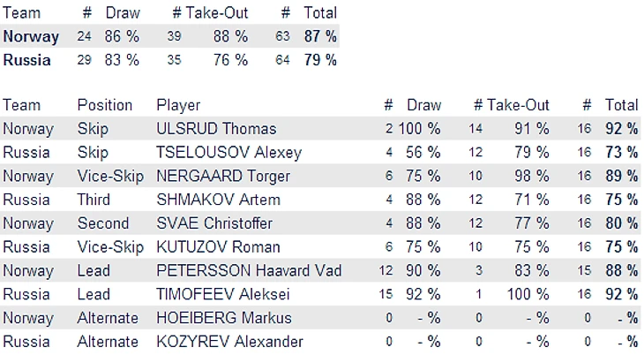Click Russia's 79 % team total
Viewport: 644px width, 355px height.
tap(318, 61)
